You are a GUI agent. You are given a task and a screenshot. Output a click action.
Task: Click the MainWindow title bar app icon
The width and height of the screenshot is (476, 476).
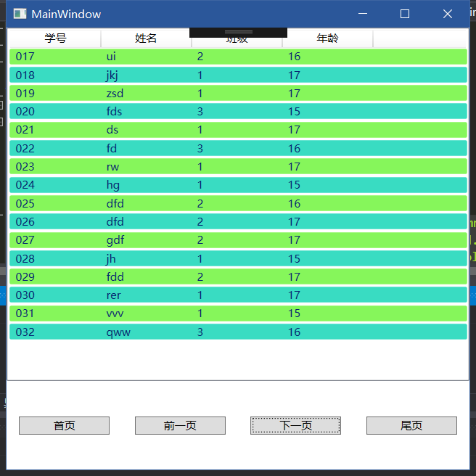pos(20,14)
